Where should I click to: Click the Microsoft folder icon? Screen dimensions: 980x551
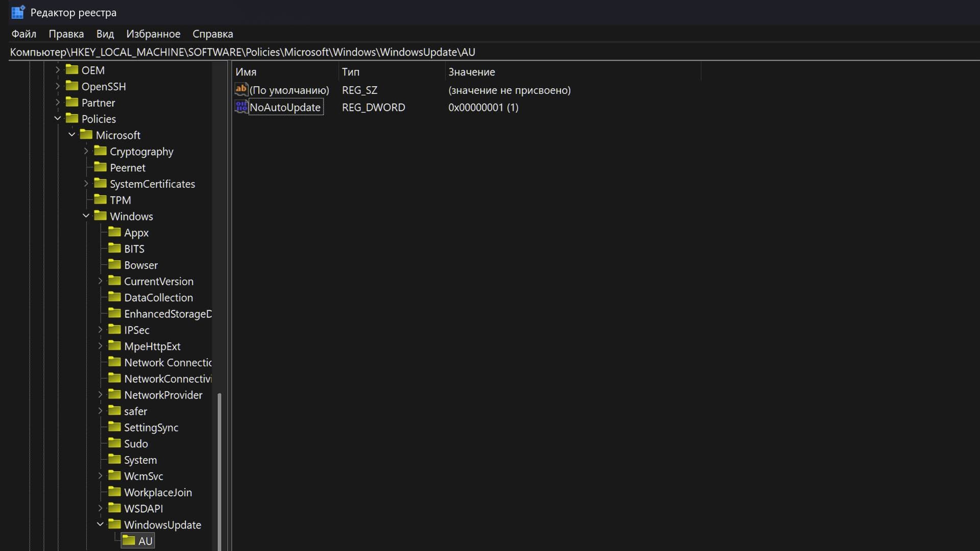[x=86, y=135]
